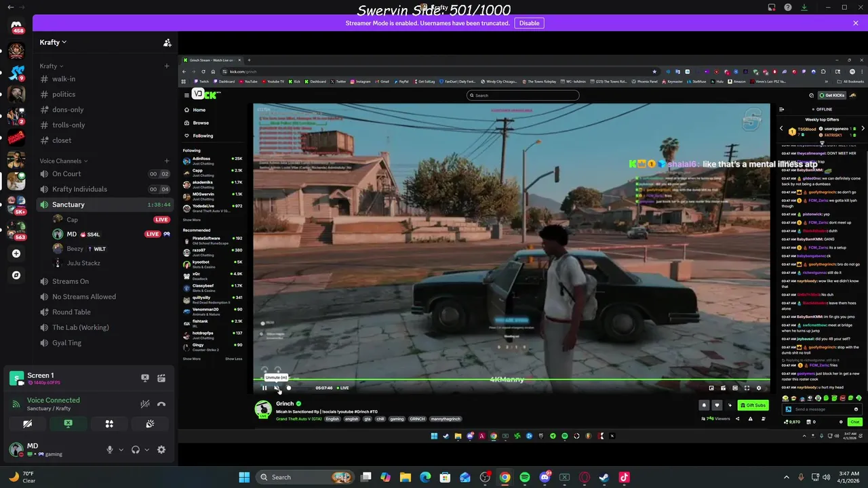Open headphone output options chevron
The height and width of the screenshot is (488, 868).
click(x=146, y=449)
